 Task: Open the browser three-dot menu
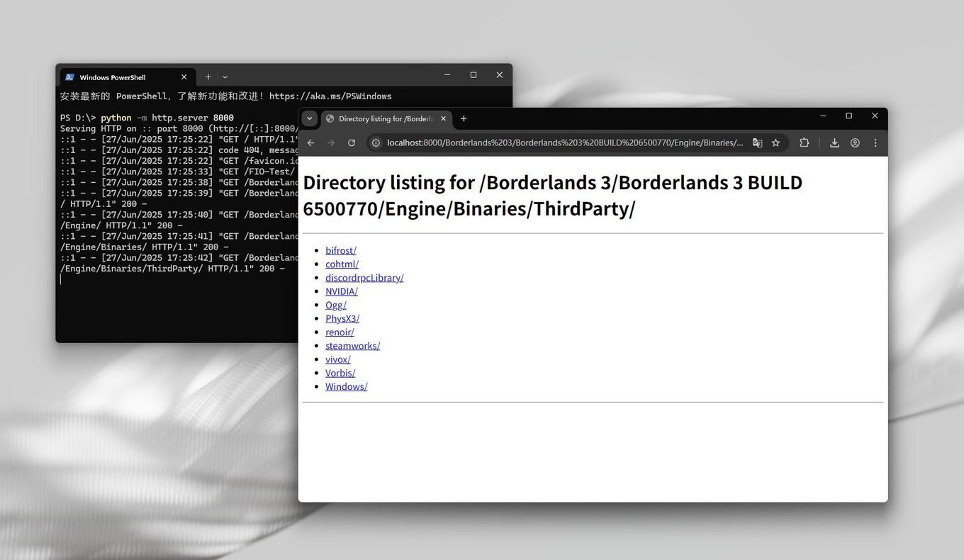[x=875, y=142]
